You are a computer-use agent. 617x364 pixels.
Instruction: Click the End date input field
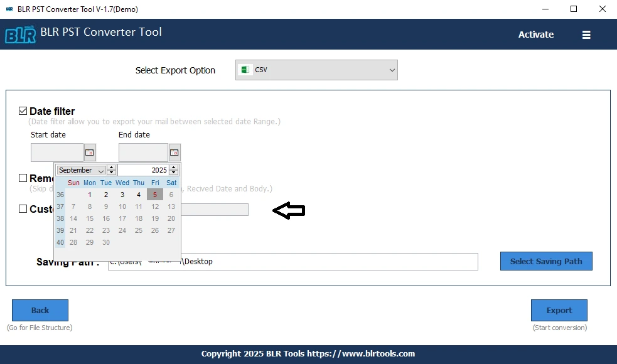(143, 153)
